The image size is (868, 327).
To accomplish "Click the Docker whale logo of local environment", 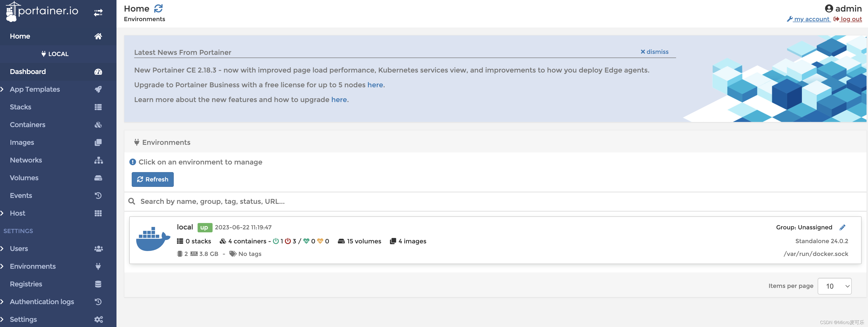I will point(153,239).
